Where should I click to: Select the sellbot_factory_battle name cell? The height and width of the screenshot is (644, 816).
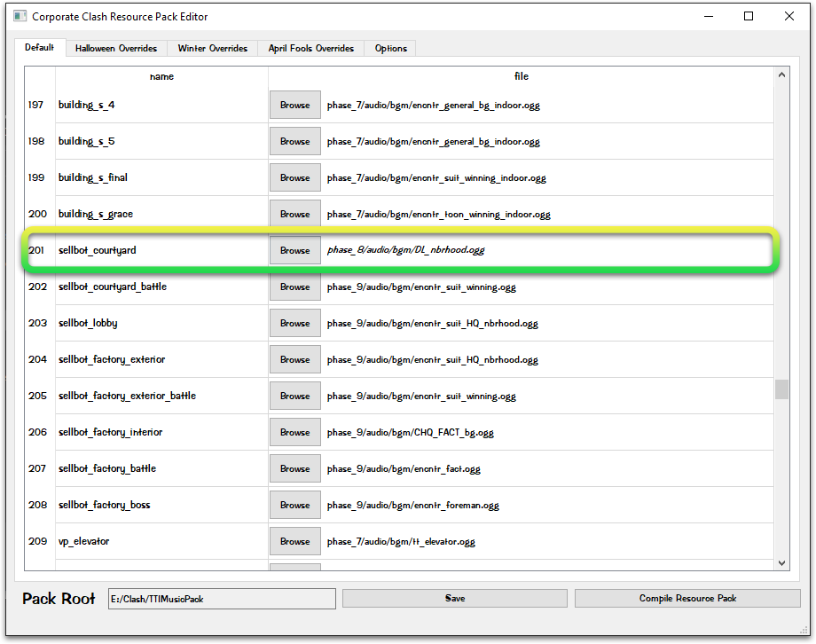(161, 468)
